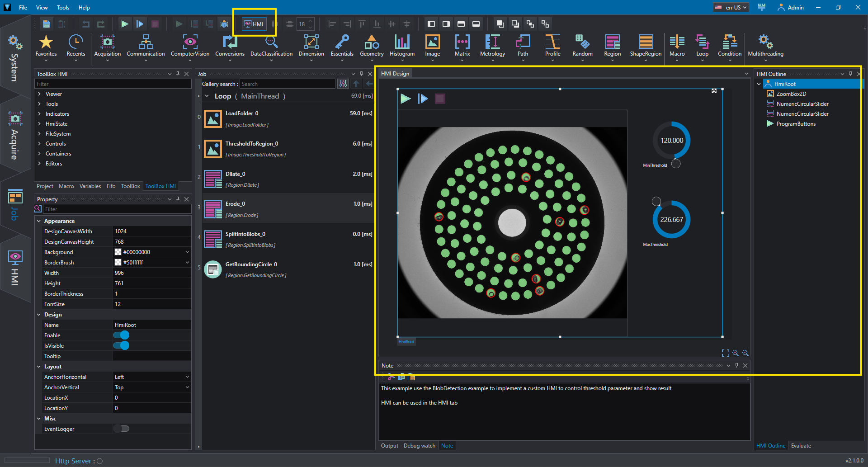This screenshot has width=868, height=467.
Task: Open the Metrology tool group
Action: coord(492,46)
